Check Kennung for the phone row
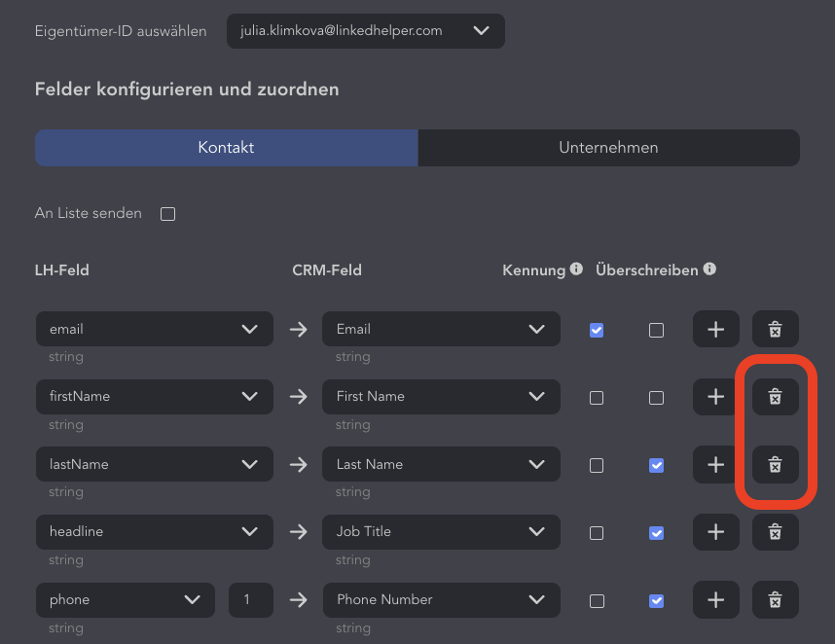This screenshot has width=835, height=644. [597, 601]
